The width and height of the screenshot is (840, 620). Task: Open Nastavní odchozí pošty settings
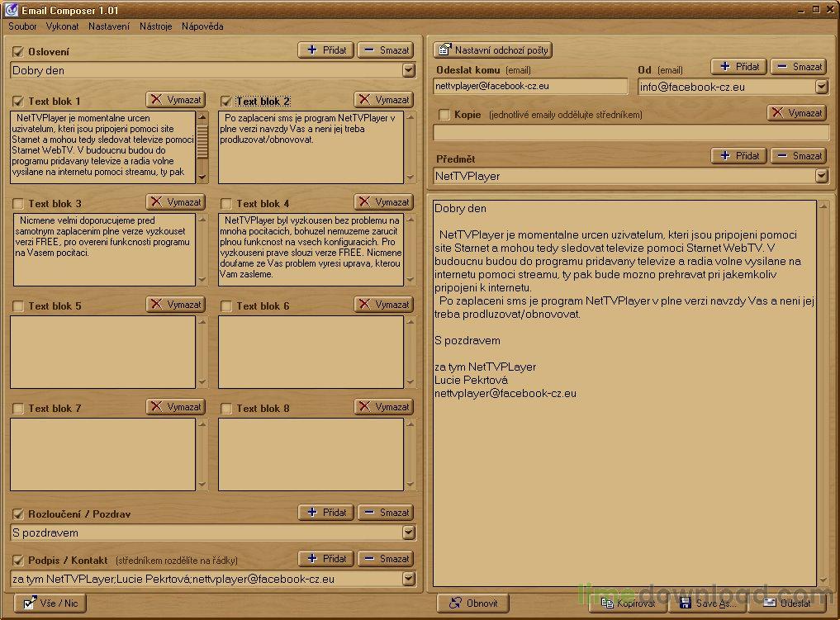click(x=492, y=50)
